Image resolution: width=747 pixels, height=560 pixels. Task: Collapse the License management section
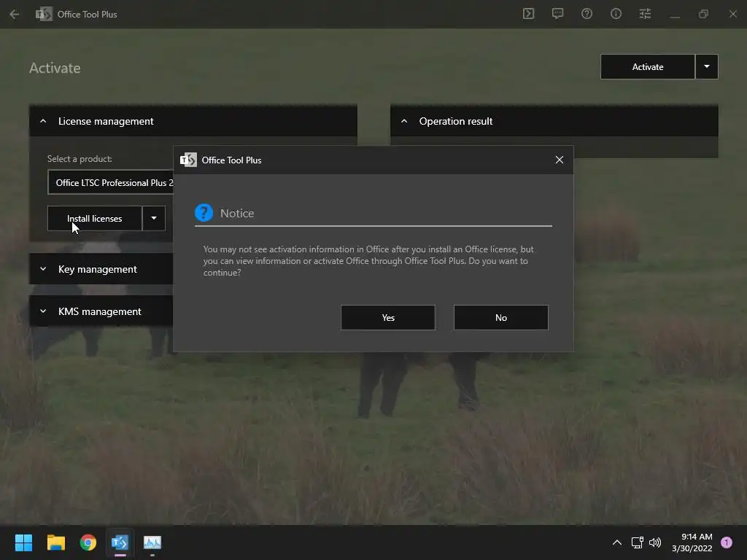point(193,121)
